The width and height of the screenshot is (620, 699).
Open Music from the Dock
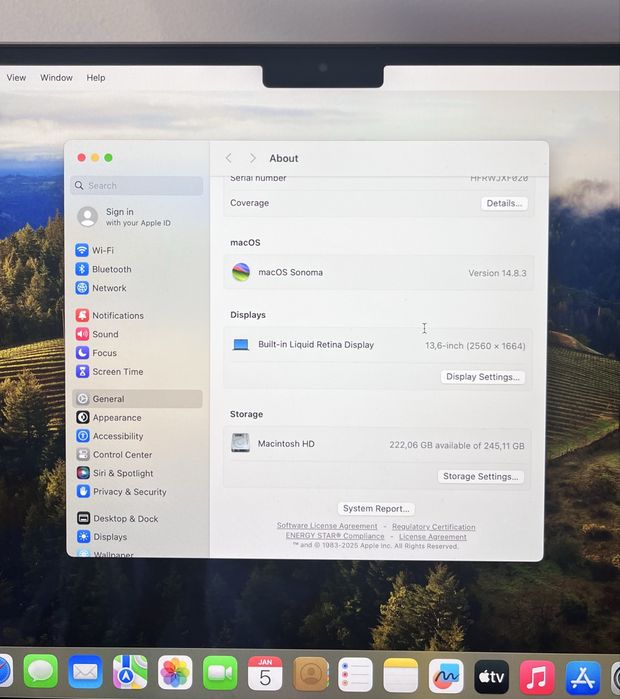tap(537, 678)
